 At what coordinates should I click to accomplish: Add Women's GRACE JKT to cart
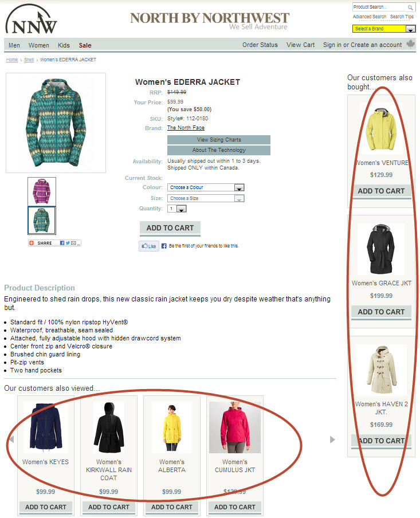point(381,312)
